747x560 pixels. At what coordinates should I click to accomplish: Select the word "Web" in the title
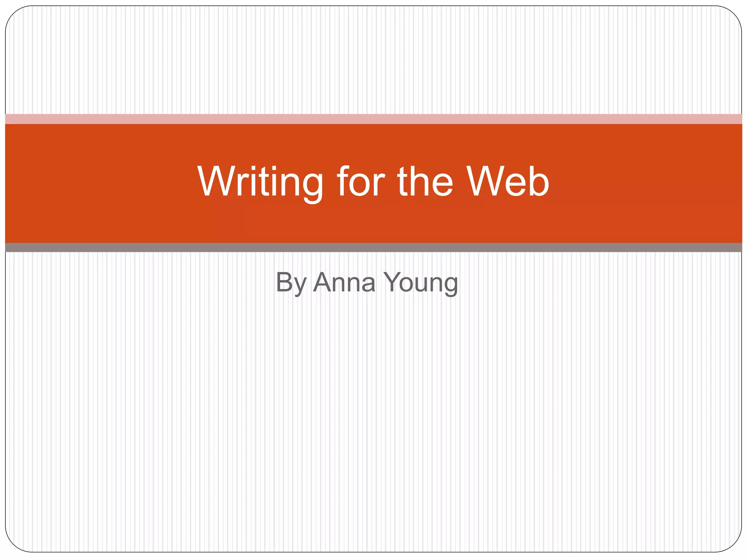point(508,182)
